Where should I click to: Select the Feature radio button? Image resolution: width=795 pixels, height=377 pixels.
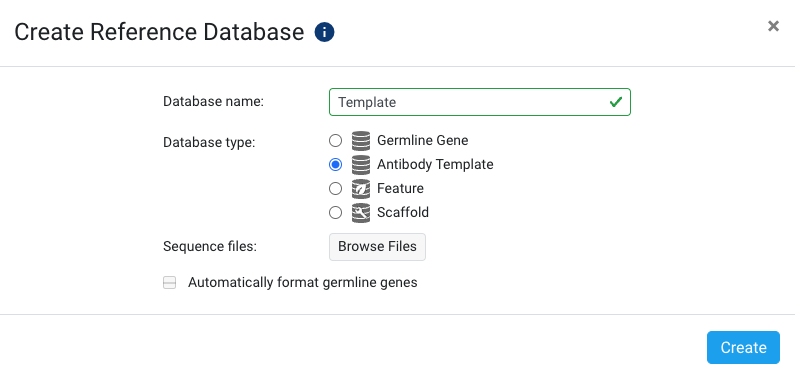pyautogui.click(x=336, y=189)
